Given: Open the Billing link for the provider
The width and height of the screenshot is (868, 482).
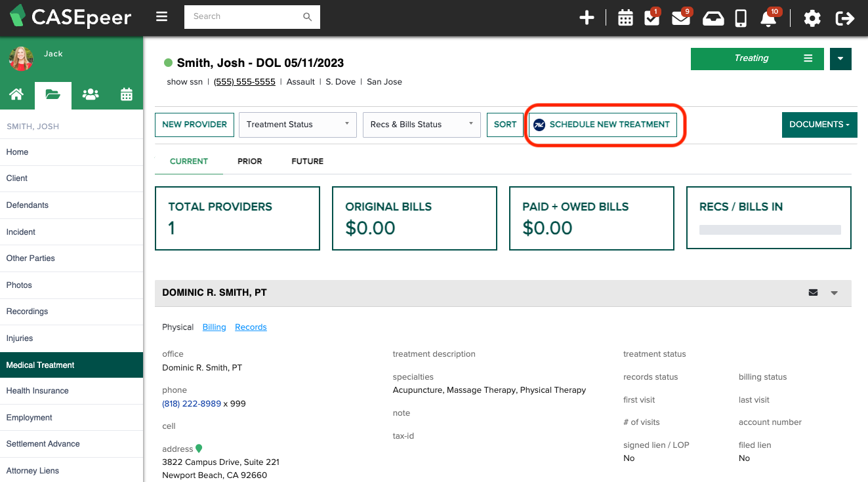Looking at the screenshot, I should [x=214, y=327].
